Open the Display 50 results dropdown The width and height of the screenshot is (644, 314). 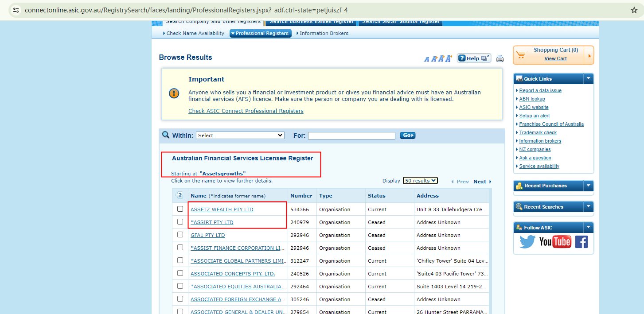tap(420, 181)
